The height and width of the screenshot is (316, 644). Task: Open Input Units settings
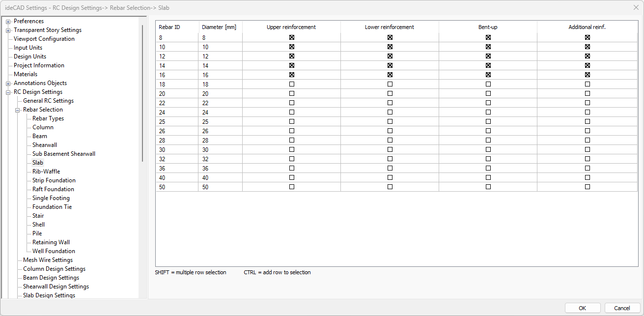coord(28,48)
